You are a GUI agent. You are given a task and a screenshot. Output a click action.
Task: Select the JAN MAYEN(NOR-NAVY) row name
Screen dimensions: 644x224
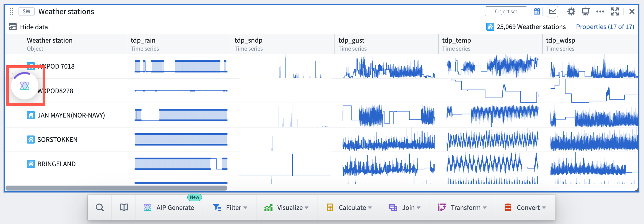click(71, 115)
